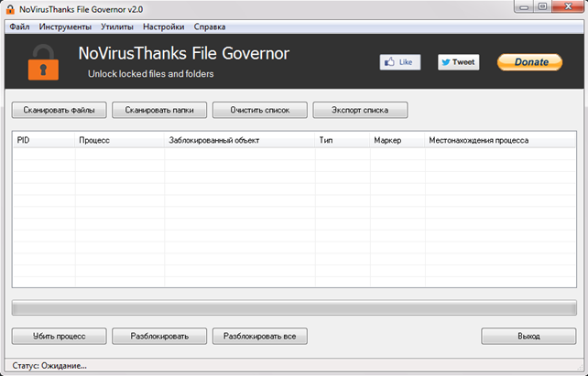Click the scan progress bar
Viewport: 588px width, 376px height.
(294, 307)
